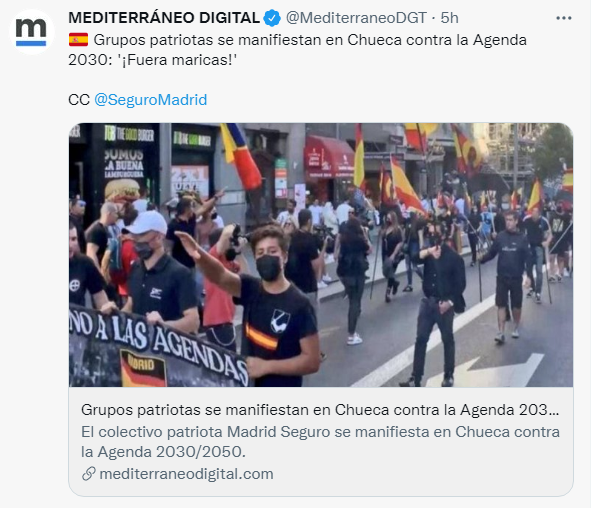Click the Spanish flag emoji
Screen dimensions: 592x508
[x=79, y=40]
